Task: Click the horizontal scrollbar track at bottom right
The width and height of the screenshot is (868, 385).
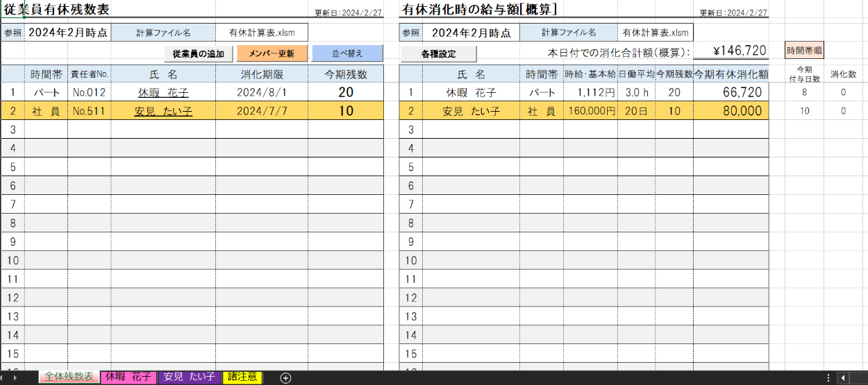Action: click(858, 378)
